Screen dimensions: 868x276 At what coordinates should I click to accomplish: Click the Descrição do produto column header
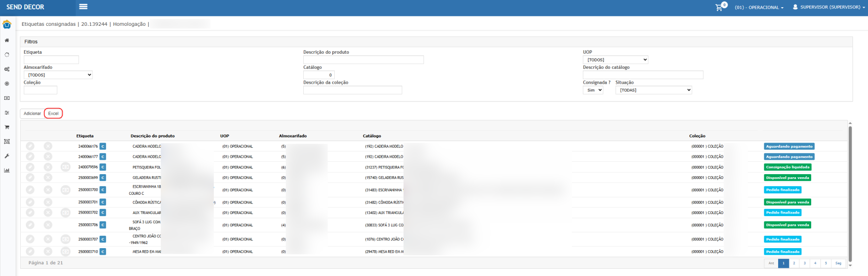pyautogui.click(x=152, y=136)
